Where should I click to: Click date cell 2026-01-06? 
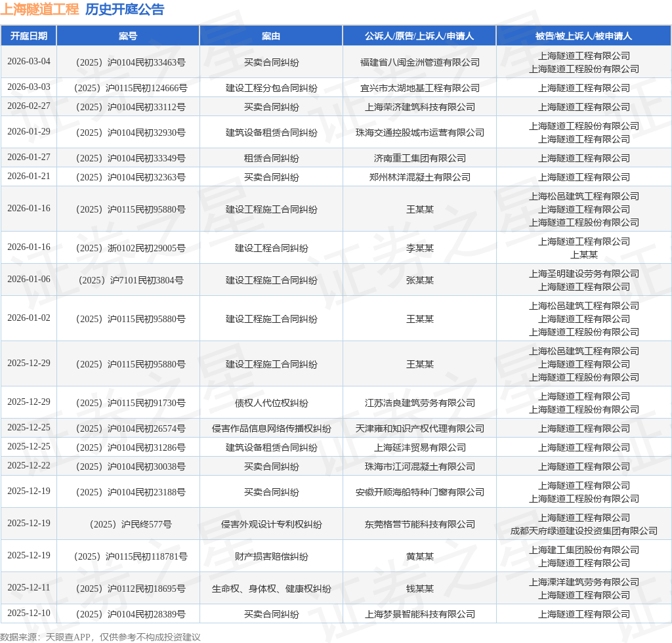[29, 280]
